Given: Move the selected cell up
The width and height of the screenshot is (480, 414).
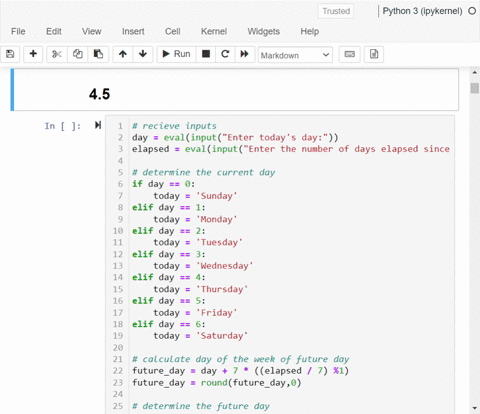Looking at the screenshot, I should click(x=123, y=54).
